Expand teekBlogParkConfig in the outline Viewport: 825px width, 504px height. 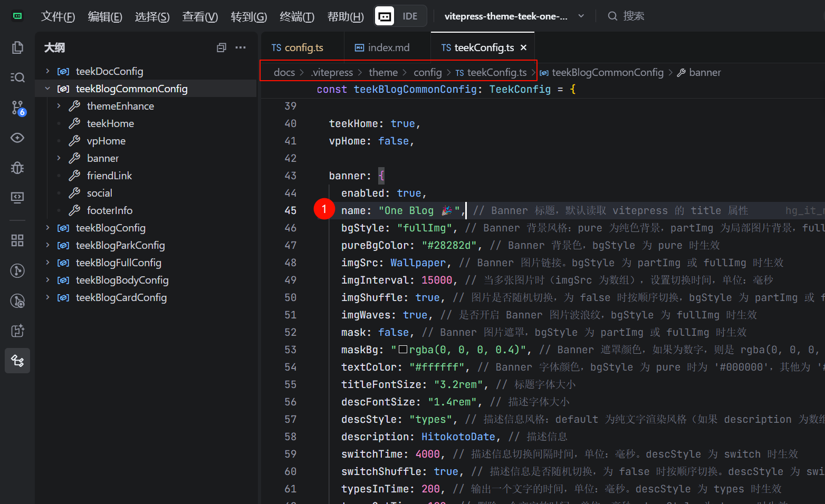[x=47, y=245]
